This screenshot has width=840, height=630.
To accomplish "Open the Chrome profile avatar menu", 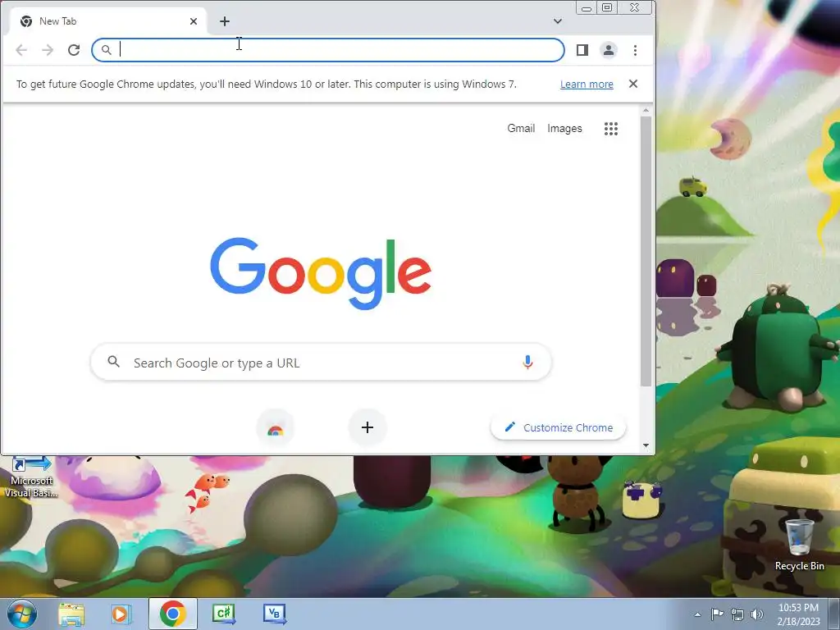I will pyautogui.click(x=609, y=50).
